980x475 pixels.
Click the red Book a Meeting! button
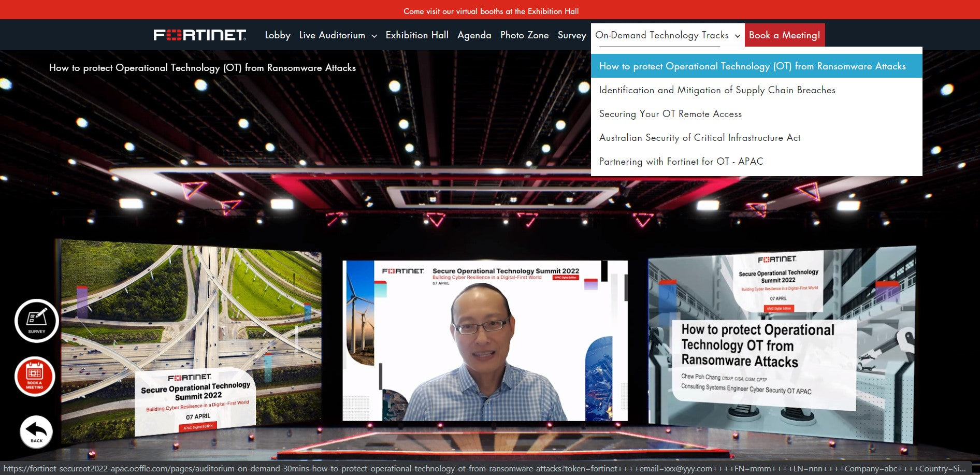click(784, 35)
